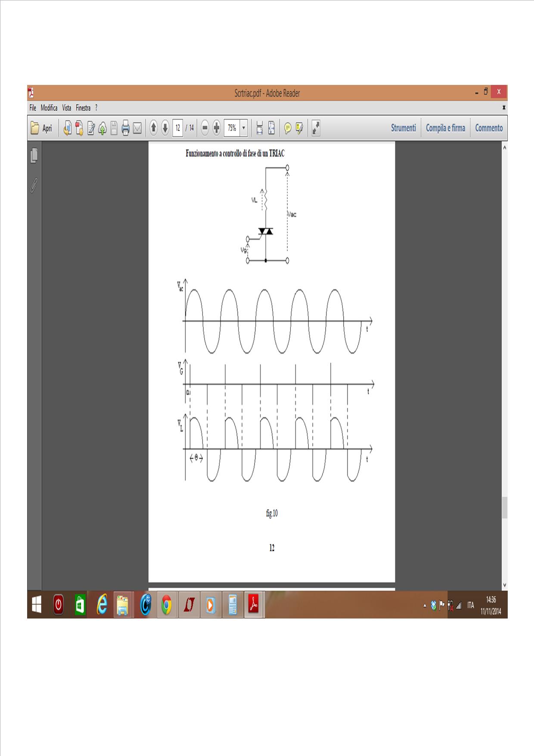Open the Vista menu

66,108
